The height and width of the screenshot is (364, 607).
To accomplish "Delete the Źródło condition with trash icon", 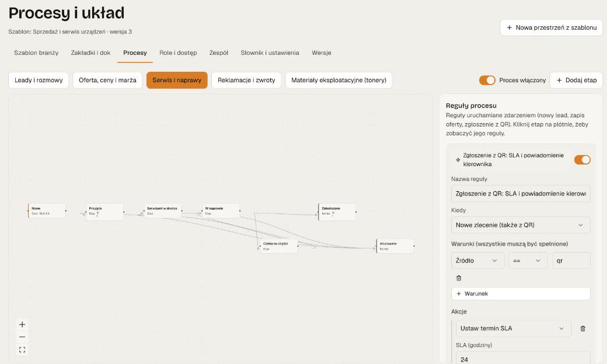I will point(459,278).
